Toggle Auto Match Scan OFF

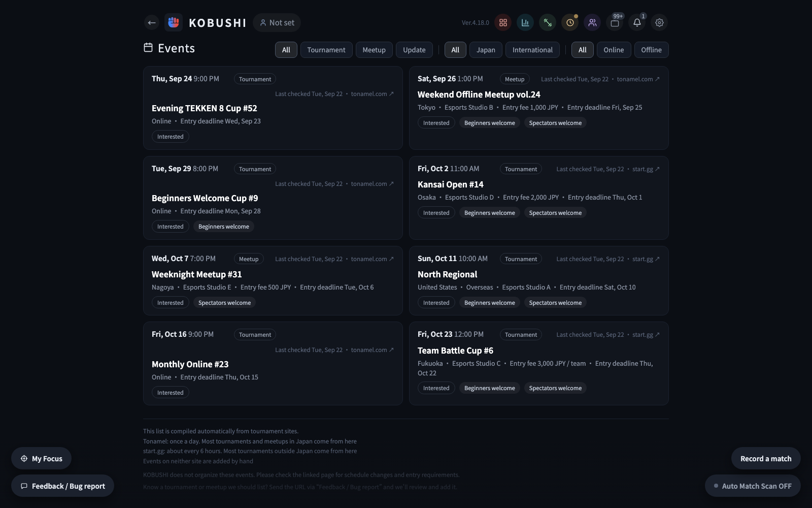point(753,486)
